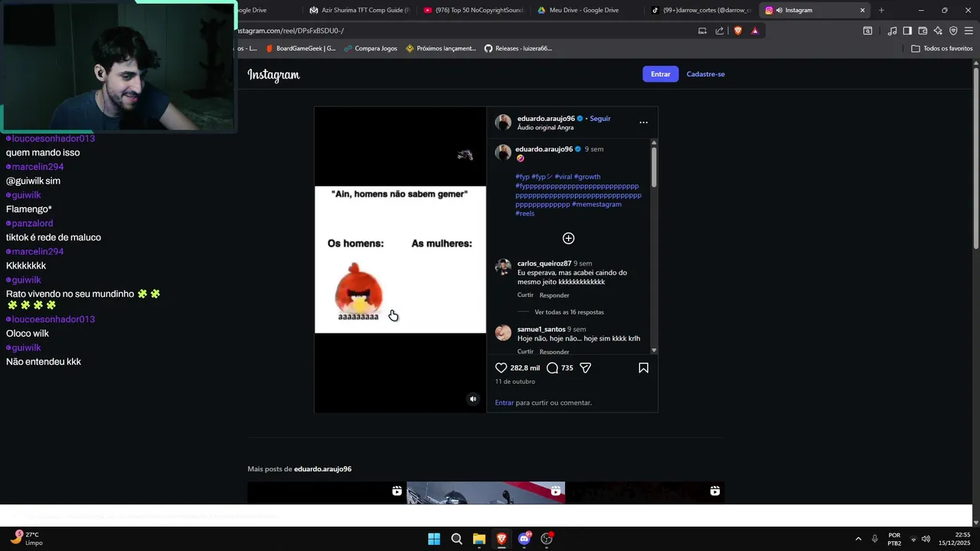This screenshot has height=551, width=980.
Task: Open the BoardGameGeek bookmark
Action: coord(300,48)
